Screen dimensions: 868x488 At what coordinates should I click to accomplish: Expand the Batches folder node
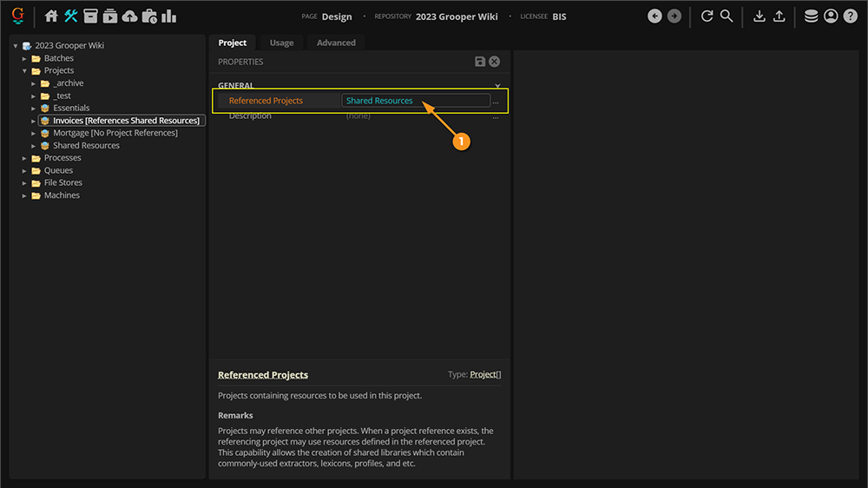[25, 58]
